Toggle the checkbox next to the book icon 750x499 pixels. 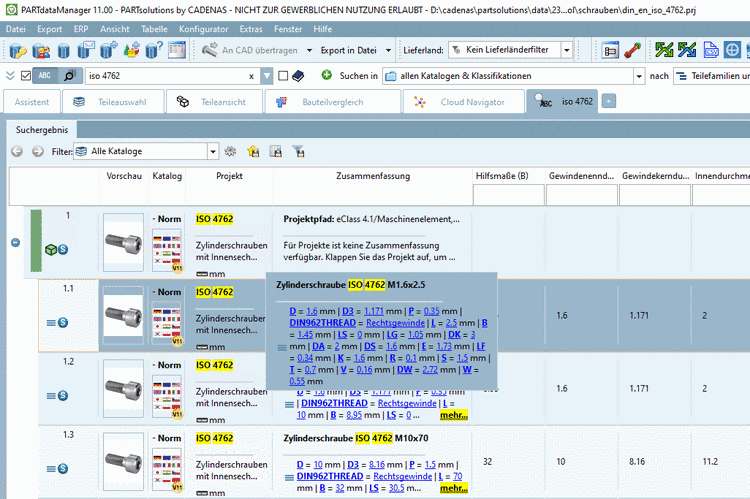coord(284,76)
